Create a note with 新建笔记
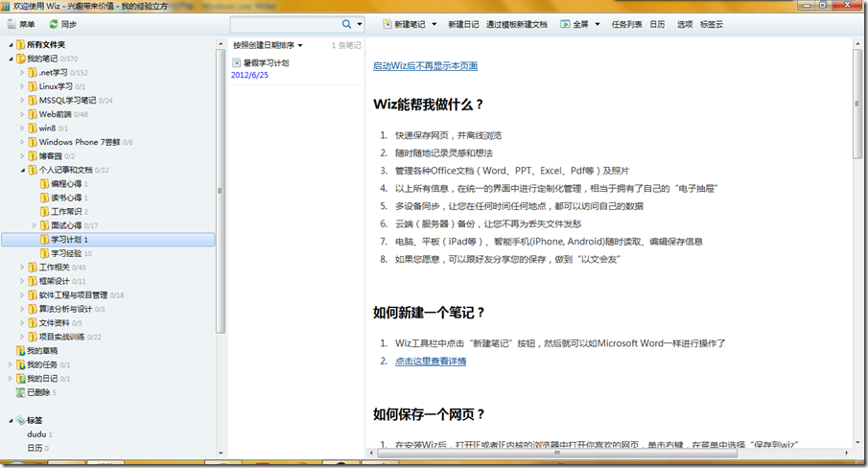The image size is (868, 468). click(x=405, y=24)
